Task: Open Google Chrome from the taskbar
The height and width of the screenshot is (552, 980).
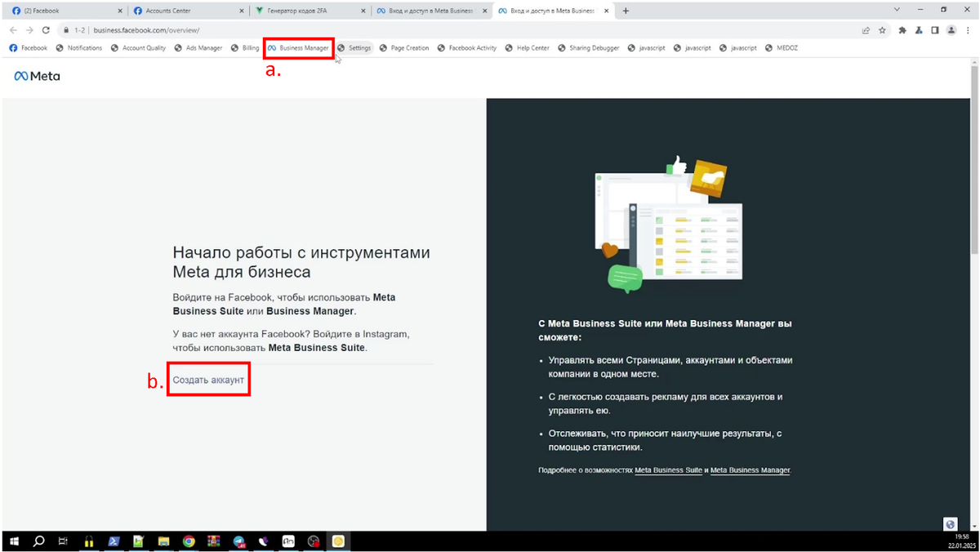Action: click(x=189, y=541)
